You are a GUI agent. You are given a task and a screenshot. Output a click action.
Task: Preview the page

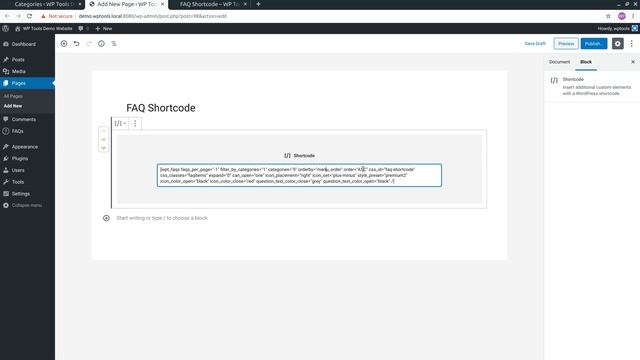566,44
